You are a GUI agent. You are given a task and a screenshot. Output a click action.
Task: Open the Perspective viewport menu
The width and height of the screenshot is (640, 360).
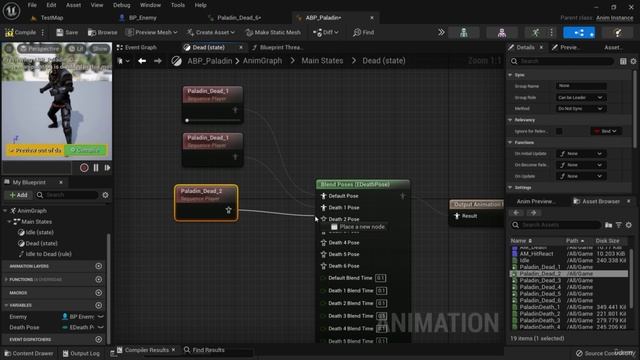point(40,49)
